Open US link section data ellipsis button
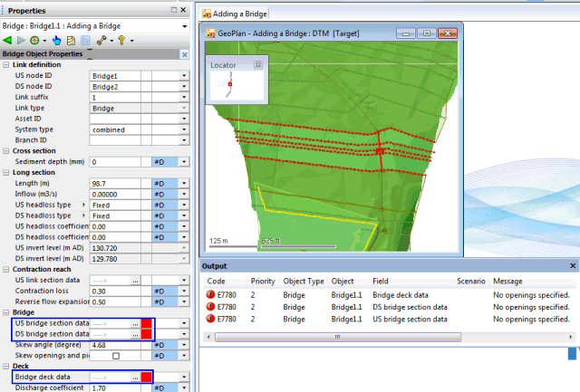Viewport: 580px width, 392px height. click(x=135, y=281)
